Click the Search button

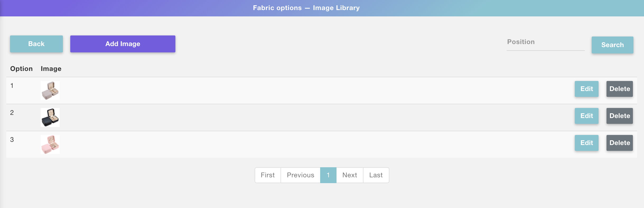612,45
